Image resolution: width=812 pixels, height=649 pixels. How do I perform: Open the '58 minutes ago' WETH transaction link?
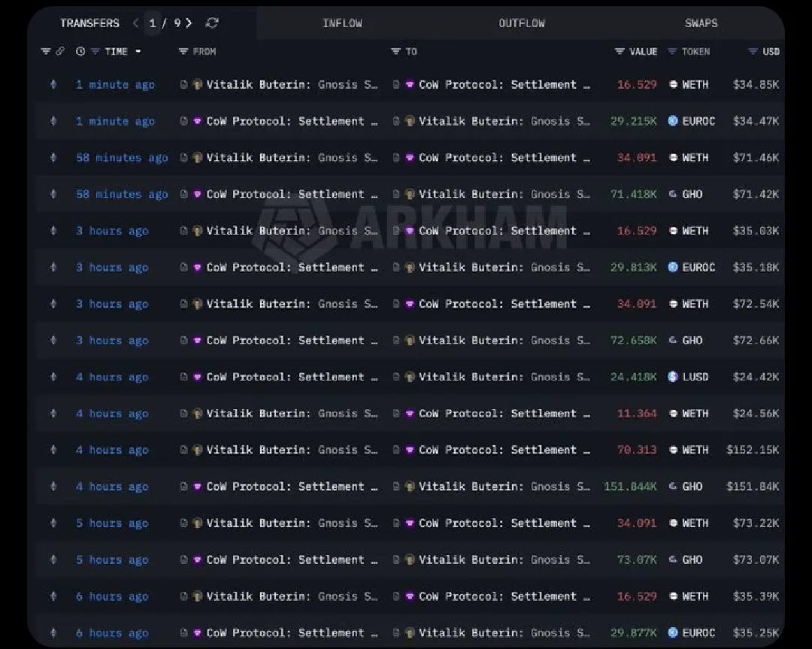click(122, 158)
